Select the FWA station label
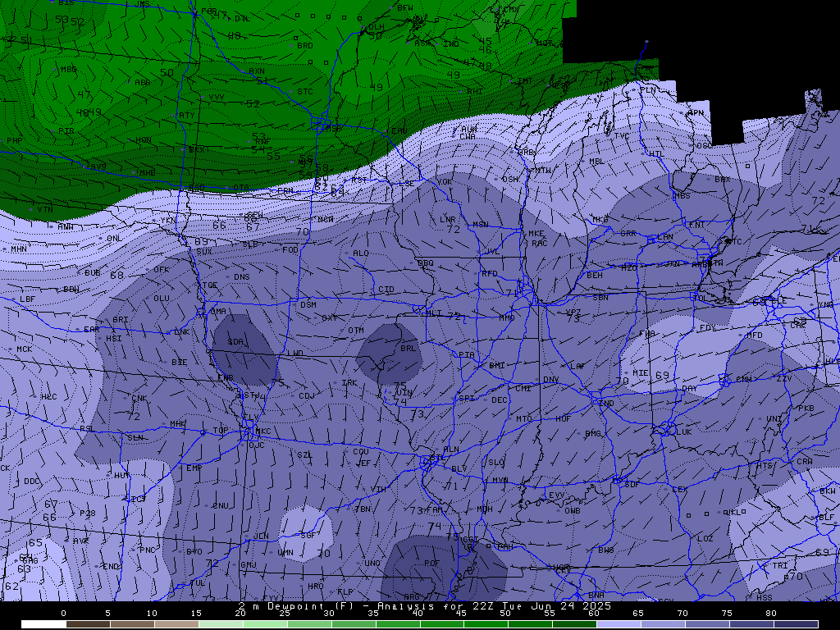The width and height of the screenshot is (840, 630). point(647,334)
